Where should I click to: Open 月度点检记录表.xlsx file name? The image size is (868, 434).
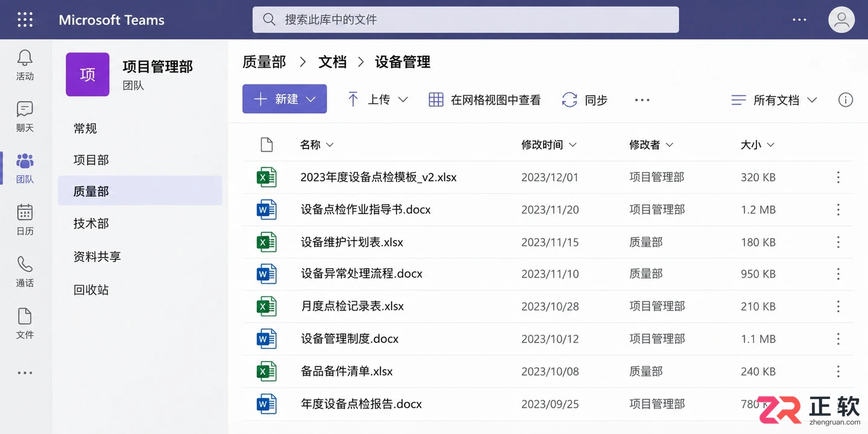click(352, 306)
